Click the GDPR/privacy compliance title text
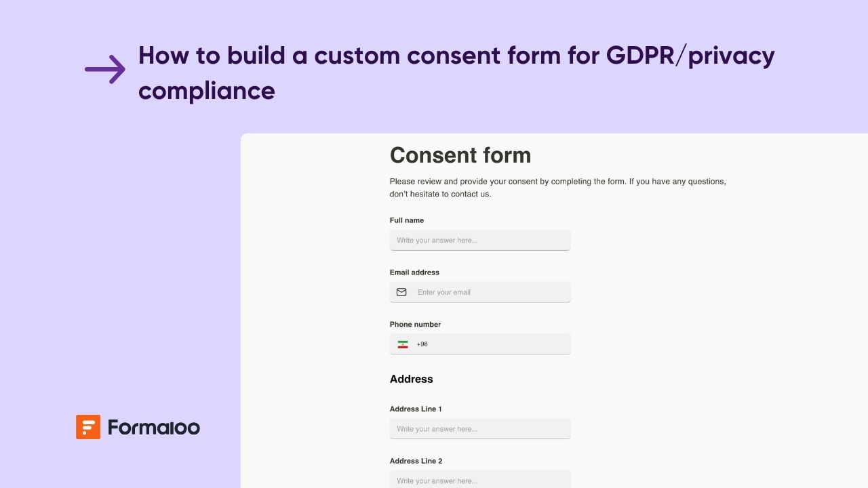This screenshot has width=868, height=488. pyautogui.click(x=456, y=73)
